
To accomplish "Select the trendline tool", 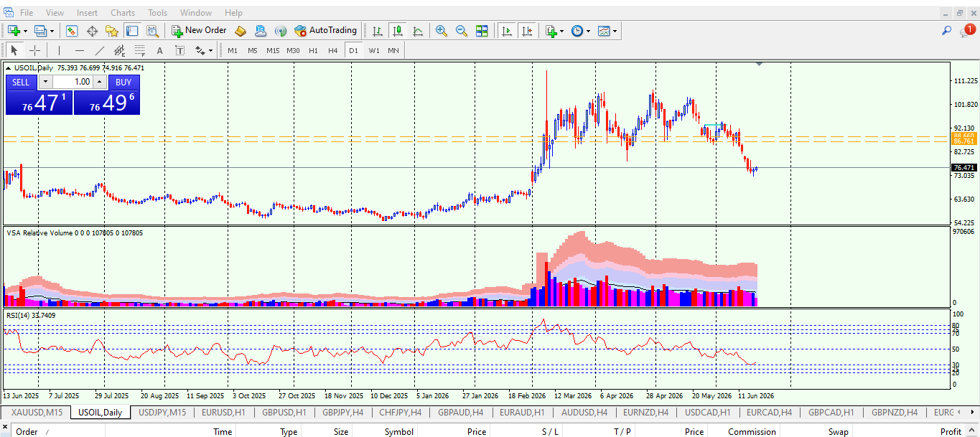I will point(99,50).
